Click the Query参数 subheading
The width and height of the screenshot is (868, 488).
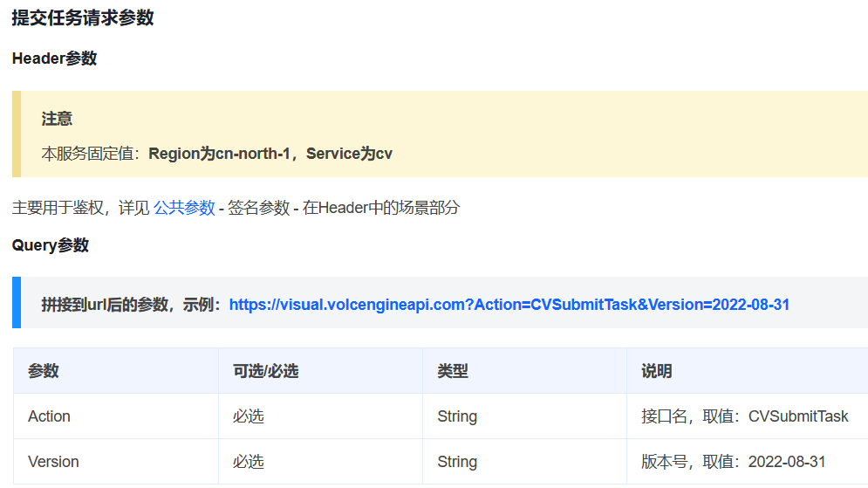coord(51,244)
